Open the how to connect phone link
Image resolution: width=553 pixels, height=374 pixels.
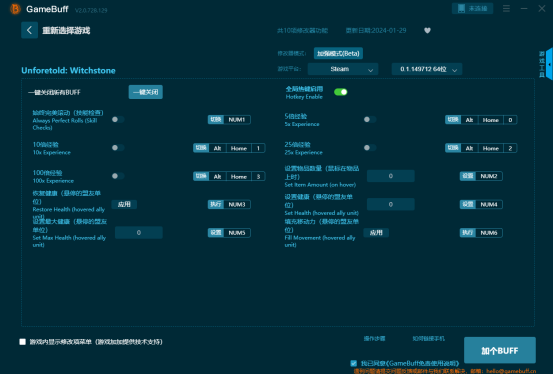click(429, 338)
